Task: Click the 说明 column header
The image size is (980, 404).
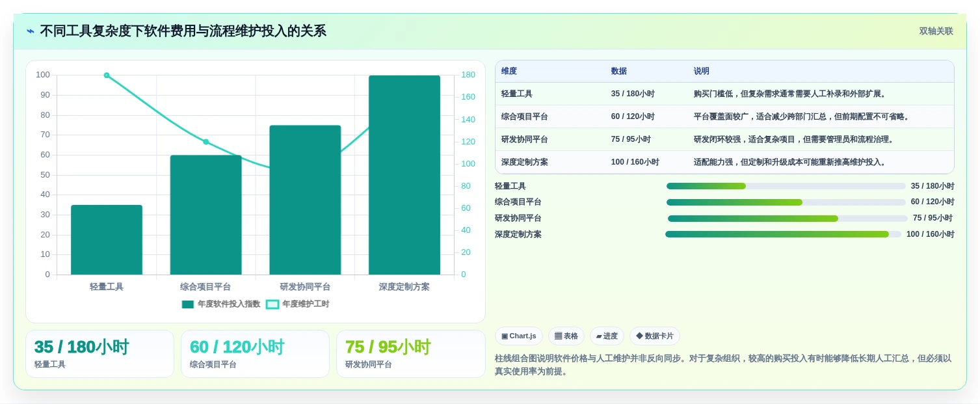Action: click(702, 71)
